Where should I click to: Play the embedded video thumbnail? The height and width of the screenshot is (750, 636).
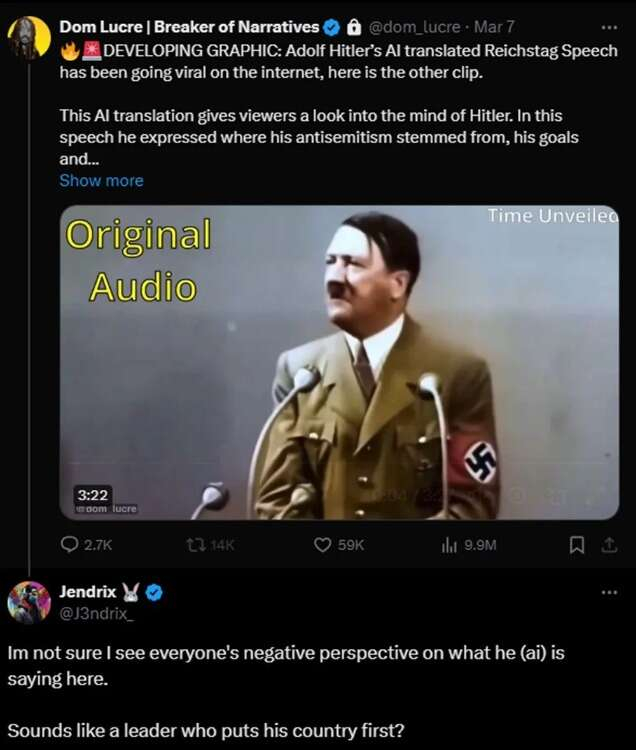coord(339,362)
